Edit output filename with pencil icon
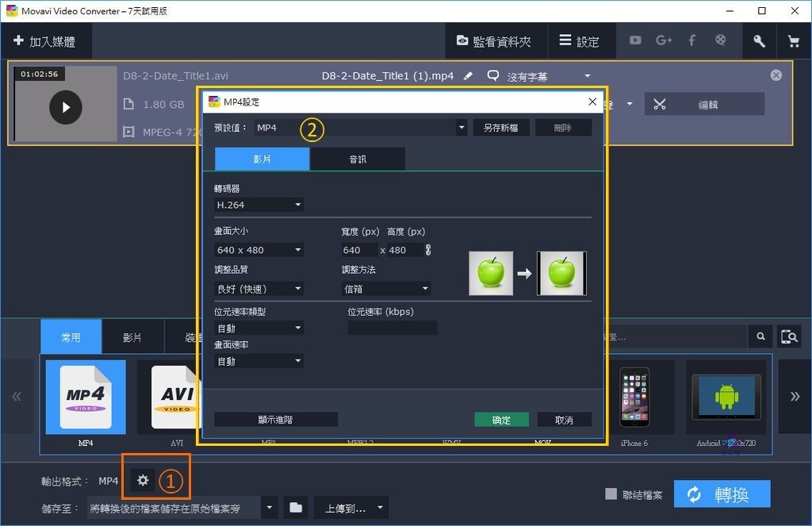812x526 pixels. click(468, 76)
